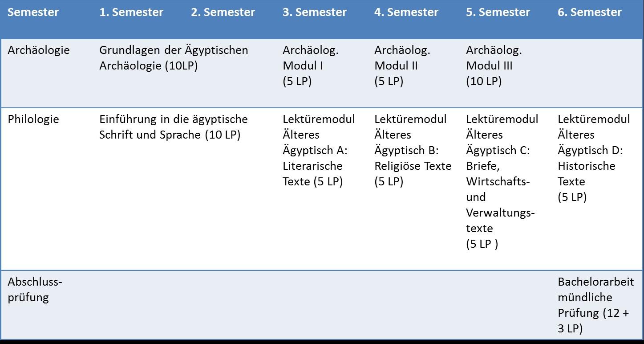Select the 'Archäolog. Modul II' cell

402,66
